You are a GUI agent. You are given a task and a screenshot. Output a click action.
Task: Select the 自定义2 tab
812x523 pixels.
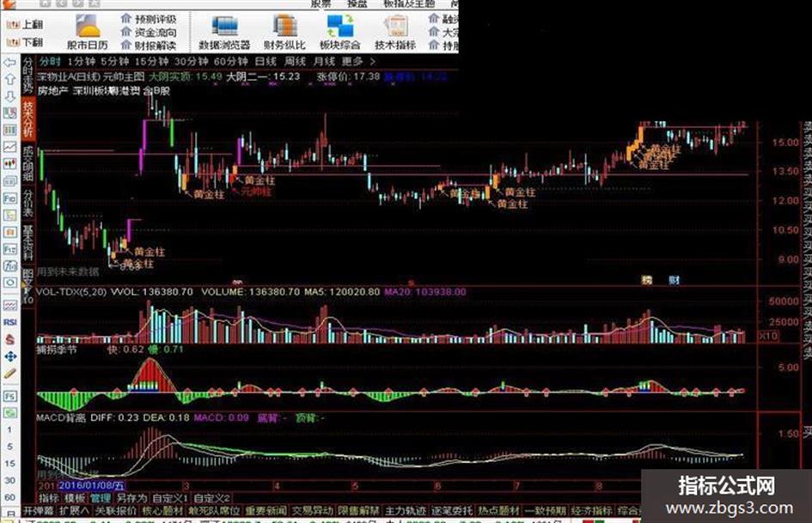point(211,498)
